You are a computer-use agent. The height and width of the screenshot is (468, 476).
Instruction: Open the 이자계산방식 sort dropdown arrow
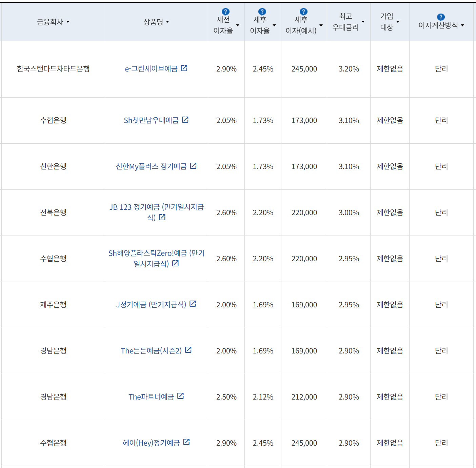462,26
